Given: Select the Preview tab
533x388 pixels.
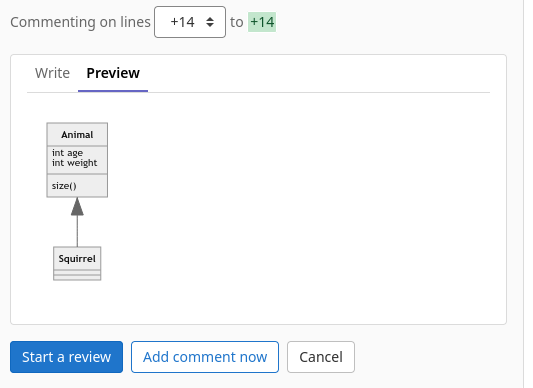Looking at the screenshot, I should [113, 73].
